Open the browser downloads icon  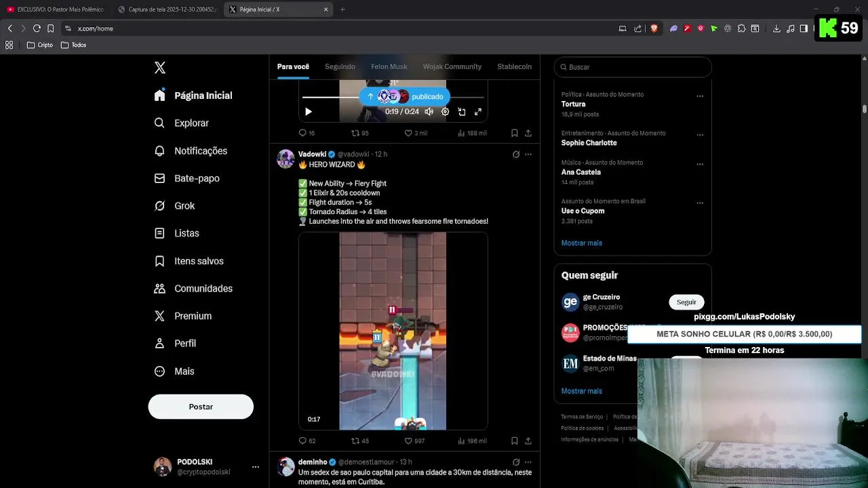(776, 28)
